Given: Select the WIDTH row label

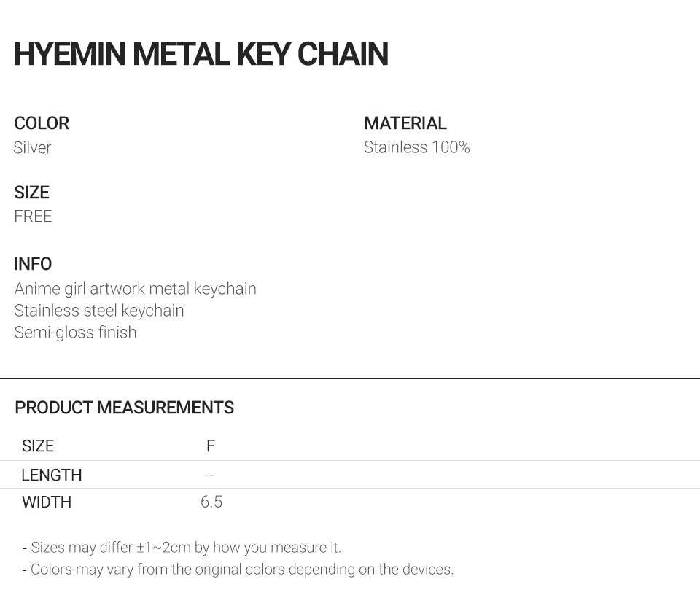Looking at the screenshot, I should (x=47, y=502).
